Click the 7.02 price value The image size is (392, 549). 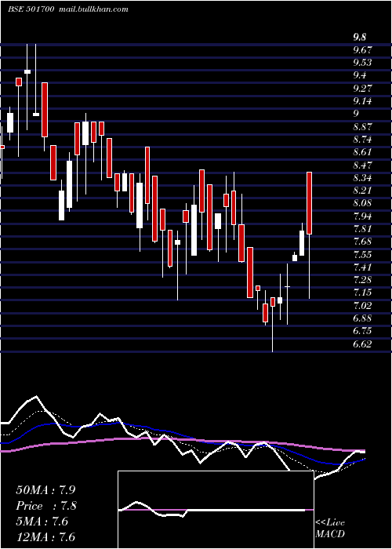pyautogui.click(x=362, y=306)
